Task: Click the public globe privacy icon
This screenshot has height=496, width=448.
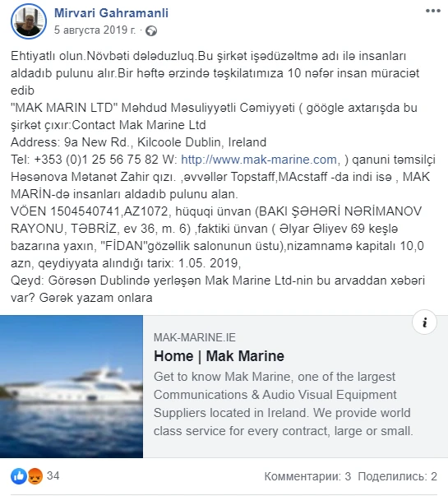Action: coord(151,30)
